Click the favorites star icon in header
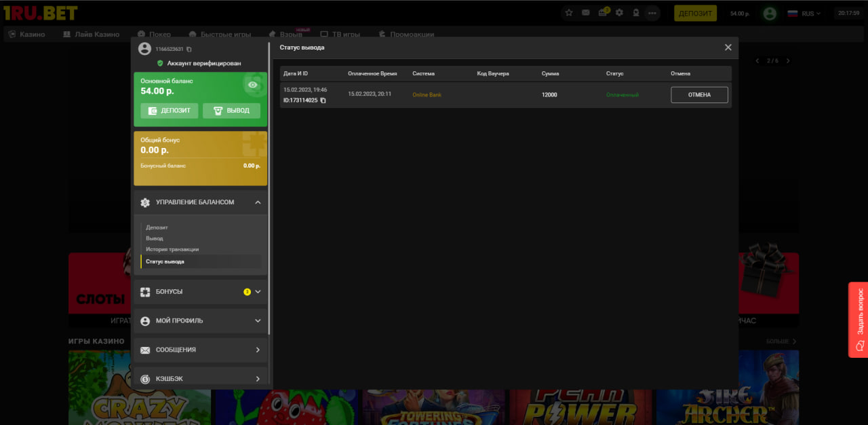The image size is (868, 425). point(569,13)
